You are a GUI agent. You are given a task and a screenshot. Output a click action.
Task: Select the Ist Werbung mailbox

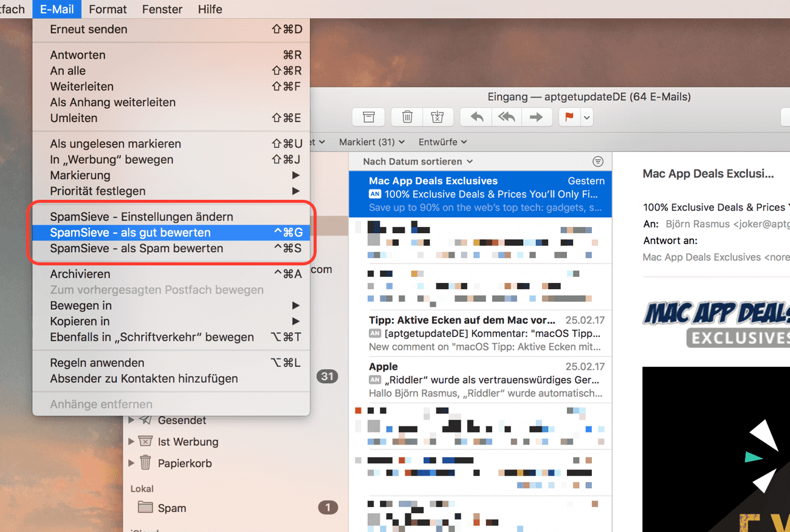(188, 442)
